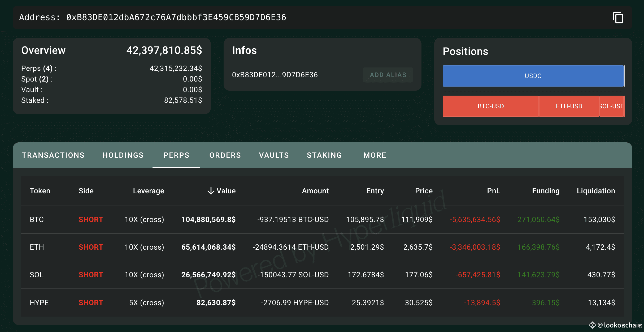644x332 pixels.
Task: Select the BTC-USD position block
Action: (x=490, y=106)
